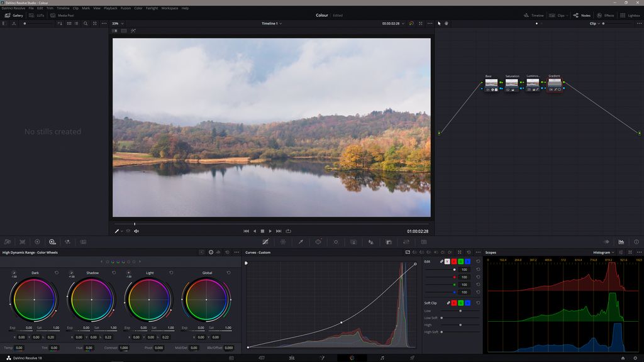Screen dimensions: 644x362
Task: Switch to the Fusion page
Action: pyautogui.click(x=321, y=358)
